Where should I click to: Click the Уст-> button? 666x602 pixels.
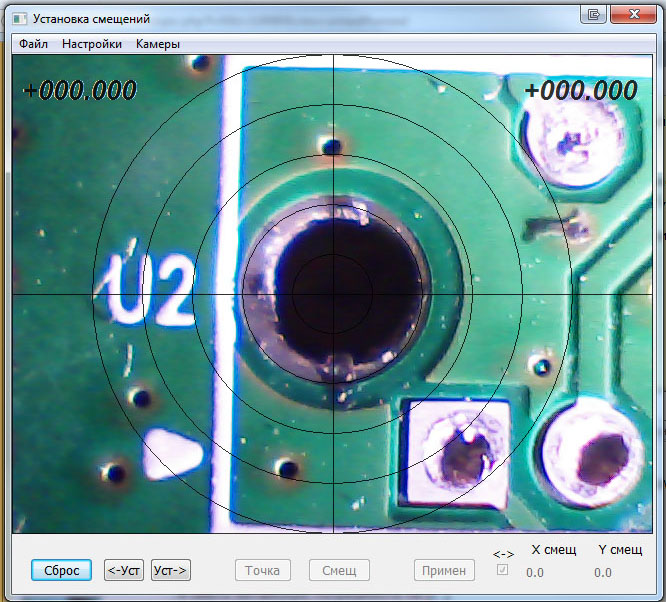pyautogui.click(x=171, y=570)
